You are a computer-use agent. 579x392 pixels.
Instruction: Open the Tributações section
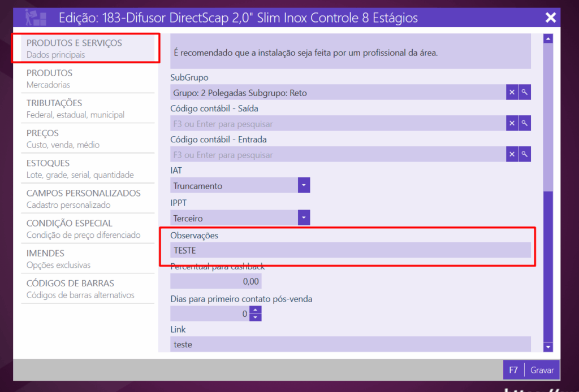click(88, 108)
